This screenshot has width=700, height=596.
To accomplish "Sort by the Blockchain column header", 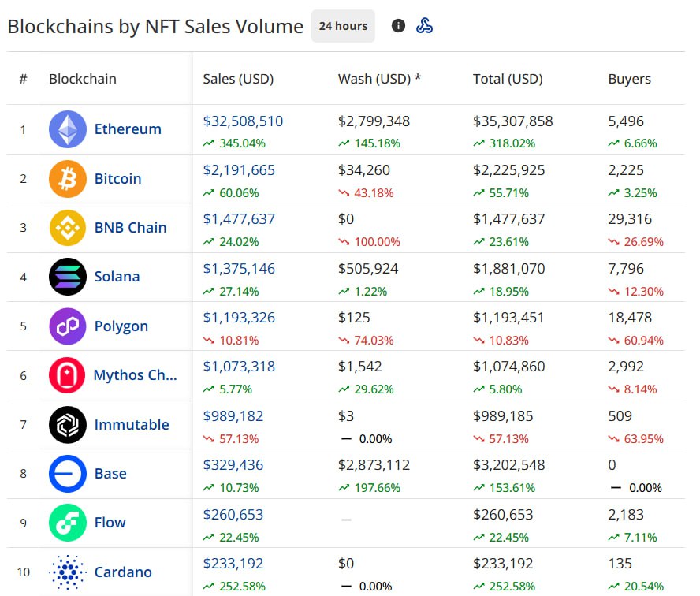I will tap(83, 79).
